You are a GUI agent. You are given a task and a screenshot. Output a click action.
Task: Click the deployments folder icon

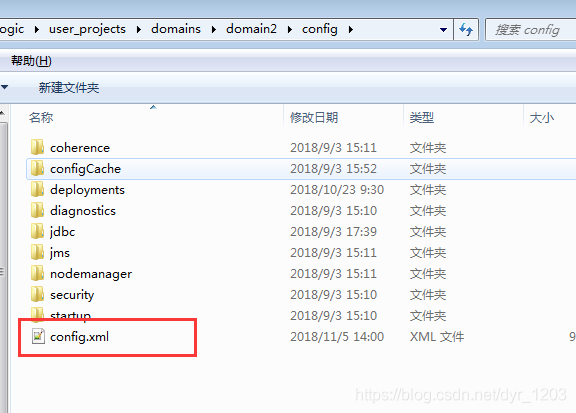37,189
